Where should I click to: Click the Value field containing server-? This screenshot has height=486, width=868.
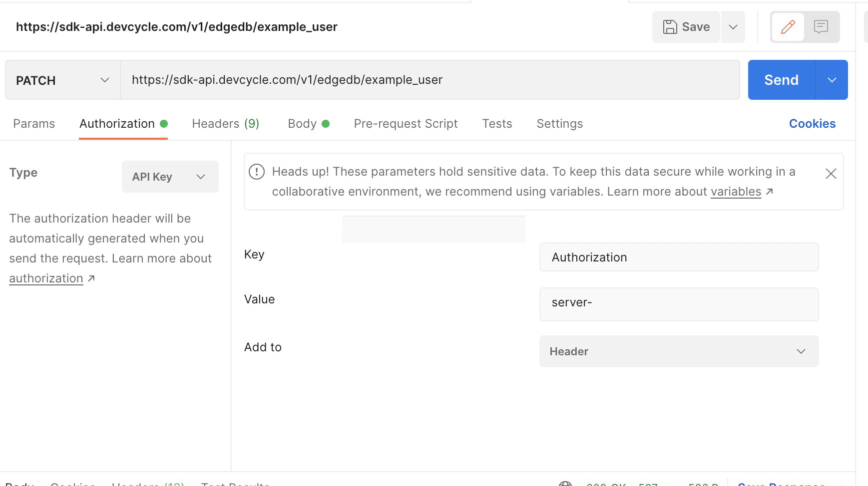point(678,303)
